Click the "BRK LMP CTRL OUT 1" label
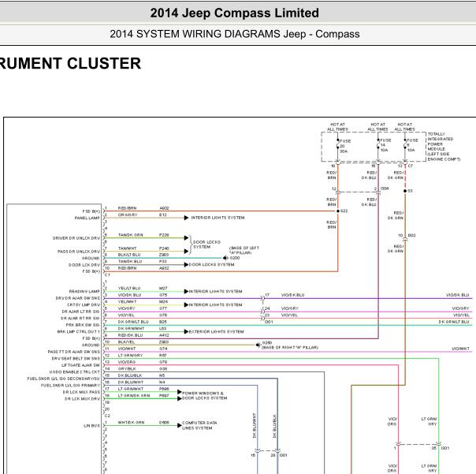The height and width of the screenshot is (474, 476). pyautogui.click(x=78, y=331)
